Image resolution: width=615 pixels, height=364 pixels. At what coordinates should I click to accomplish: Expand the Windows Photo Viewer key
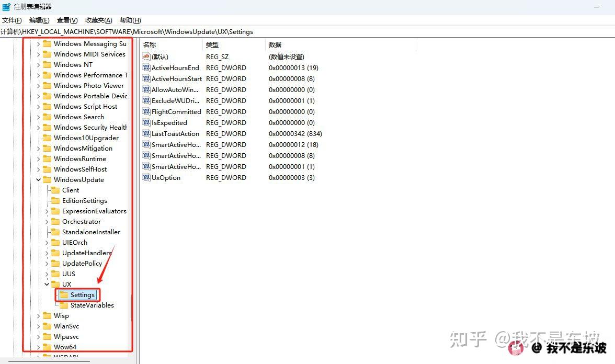click(x=39, y=86)
